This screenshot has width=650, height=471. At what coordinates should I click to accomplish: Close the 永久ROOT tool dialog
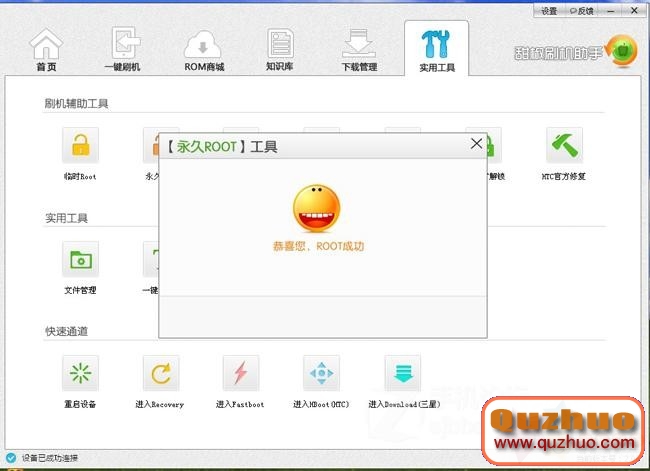click(476, 143)
